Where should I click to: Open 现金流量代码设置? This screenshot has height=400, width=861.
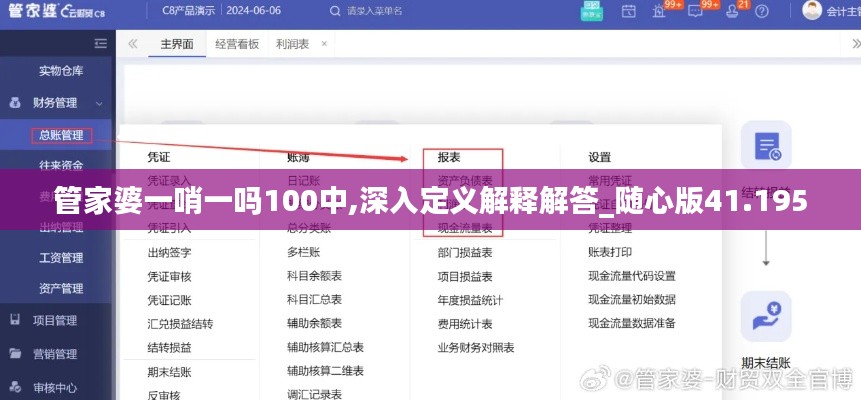point(632,276)
